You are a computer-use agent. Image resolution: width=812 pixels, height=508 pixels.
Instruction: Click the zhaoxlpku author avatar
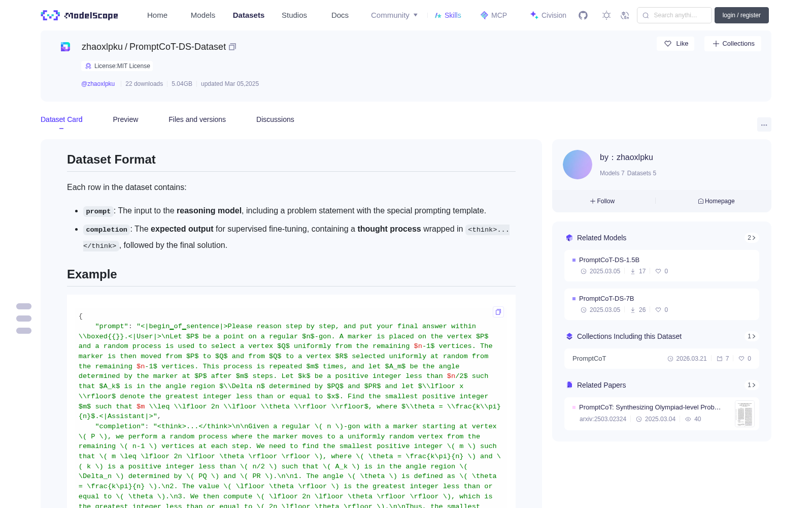pyautogui.click(x=578, y=165)
